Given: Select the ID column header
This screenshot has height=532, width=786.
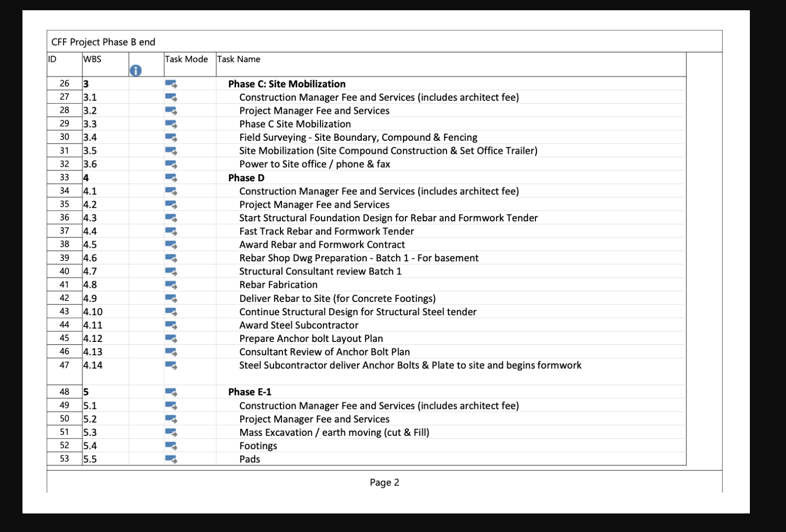Looking at the screenshot, I should (x=52, y=59).
